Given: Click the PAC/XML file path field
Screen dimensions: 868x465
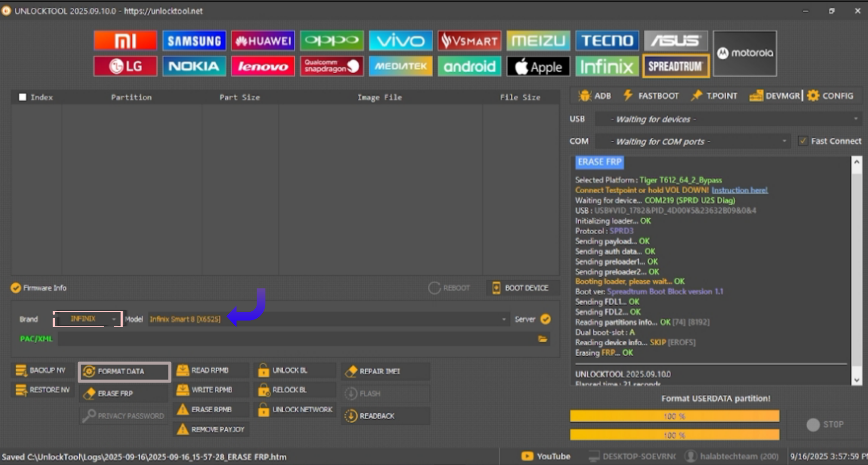Looking at the screenshot, I should click(297, 339).
